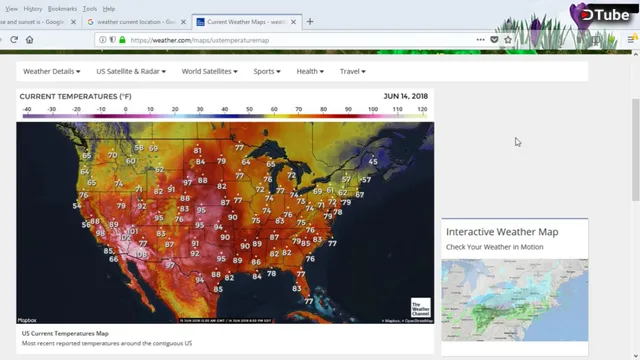Open the Health dropdown menu
This screenshot has width=640, height=360.
coord(310,71)
